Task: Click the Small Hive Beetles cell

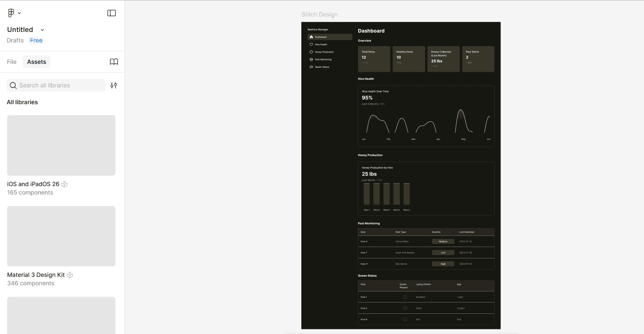Action: point(405,253)
